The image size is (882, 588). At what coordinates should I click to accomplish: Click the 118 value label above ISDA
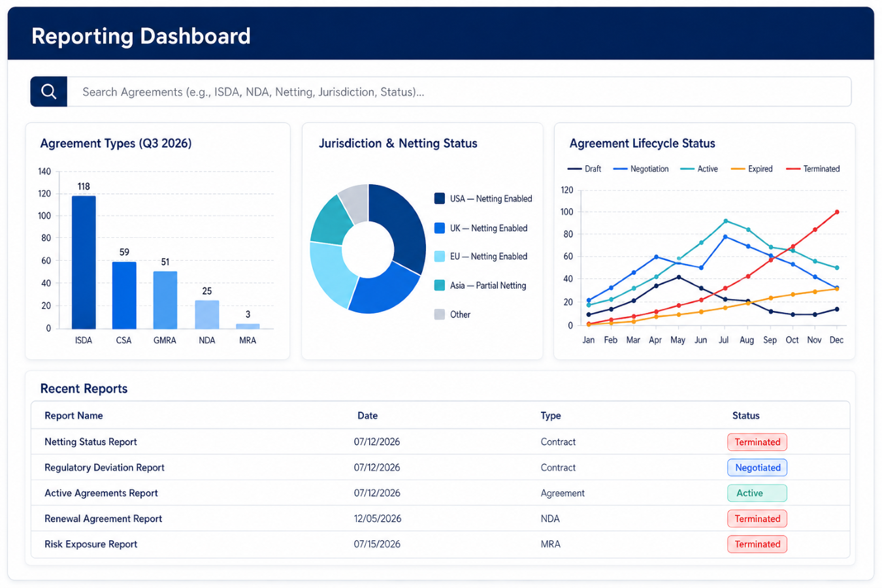[84, 186]
